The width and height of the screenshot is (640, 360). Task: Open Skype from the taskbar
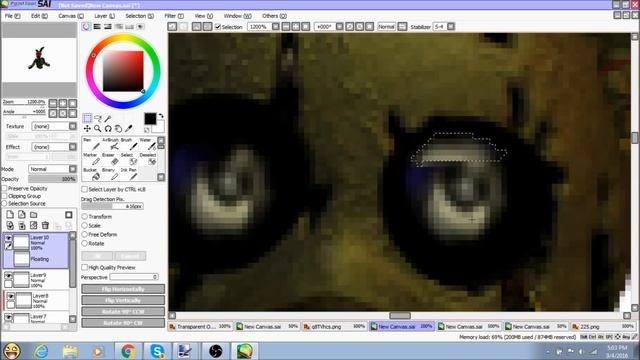tap(157, 351)
